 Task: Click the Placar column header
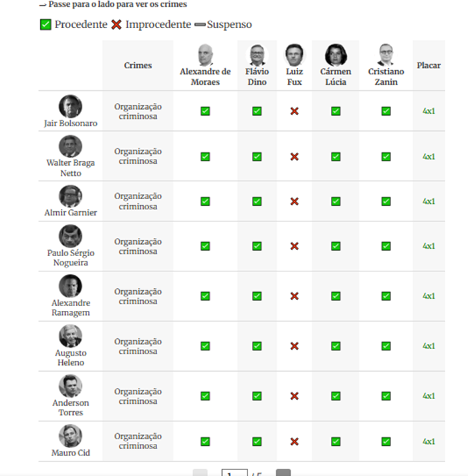(429, 66)
